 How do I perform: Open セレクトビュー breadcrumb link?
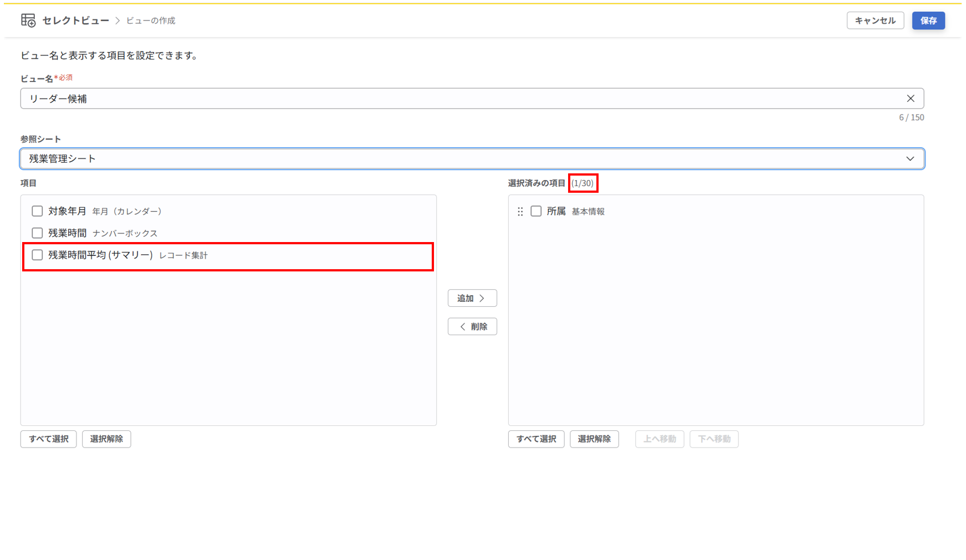[x=76, y=20]
